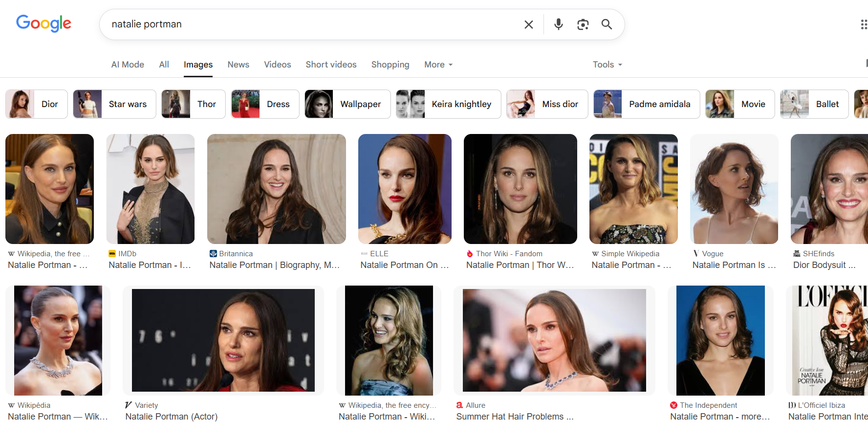868x422 pixels.
Task: Click the 'Variety' source name text
Action: point(147,405)
